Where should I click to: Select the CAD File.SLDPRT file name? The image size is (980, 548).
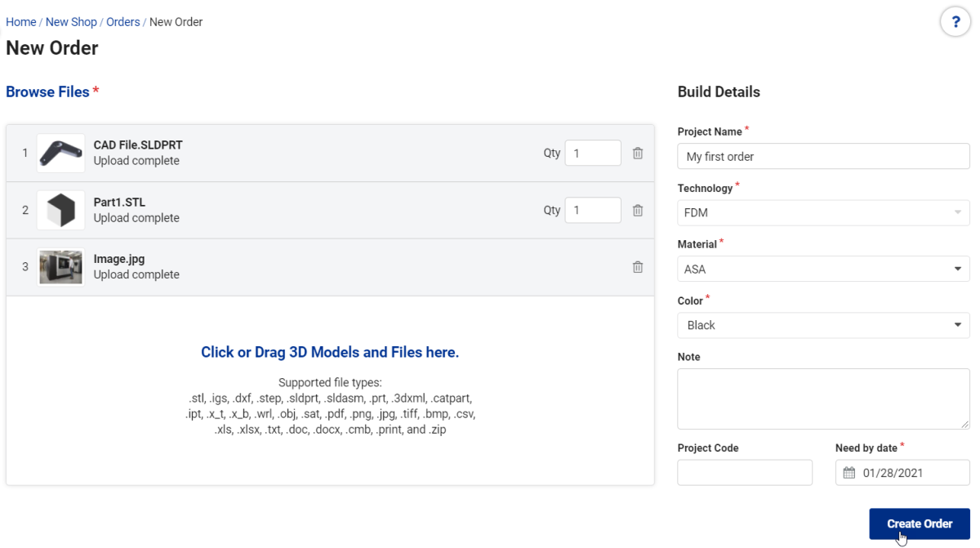(x=138, y=145)
